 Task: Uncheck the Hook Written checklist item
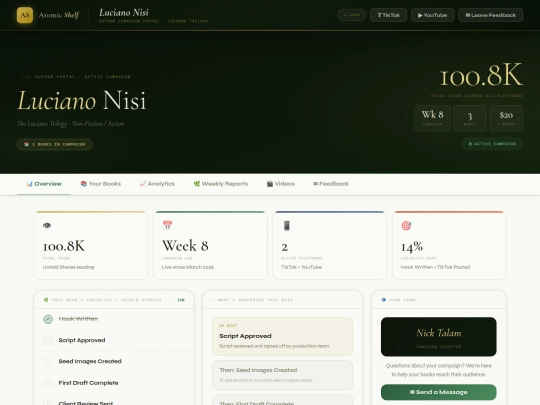pos(48,319)
